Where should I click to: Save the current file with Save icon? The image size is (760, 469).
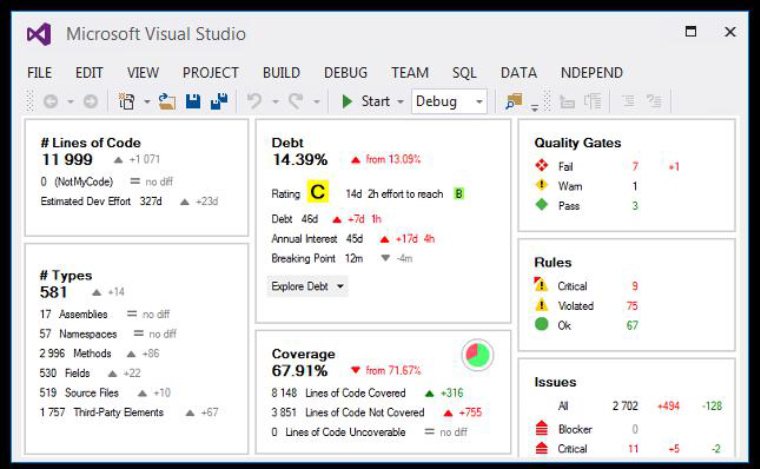click(193, 101)
